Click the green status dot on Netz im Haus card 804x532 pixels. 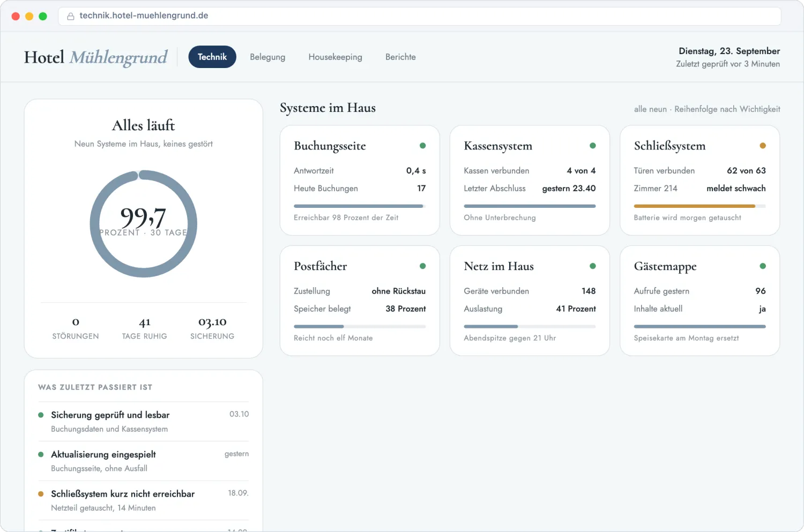(x=593, y=266)
